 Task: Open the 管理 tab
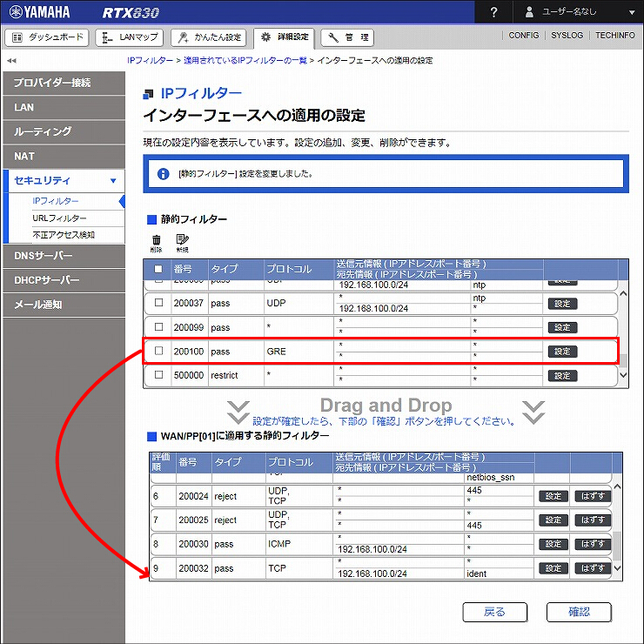point(347,37)
